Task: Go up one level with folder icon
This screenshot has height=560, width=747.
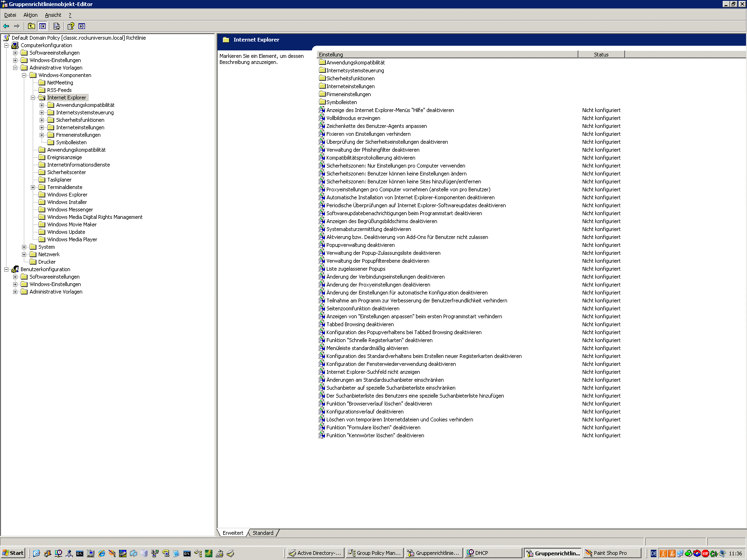Action: tap(31, 26)
